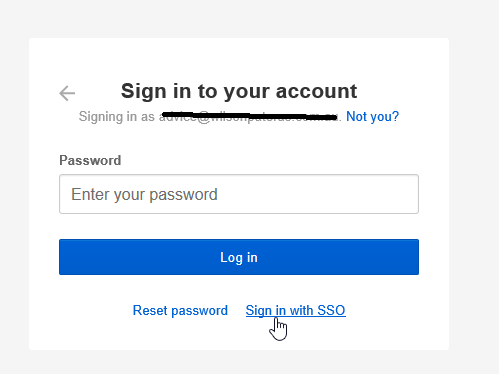Click the 'Log in' text on the blue button
Viewport: 499px width, 374px height.
coord(239,258)
